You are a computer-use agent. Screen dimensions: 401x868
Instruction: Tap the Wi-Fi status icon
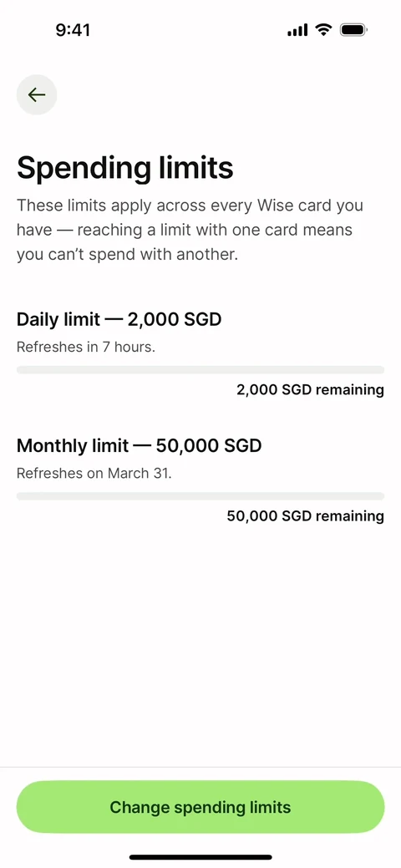(x=323, y=29)
